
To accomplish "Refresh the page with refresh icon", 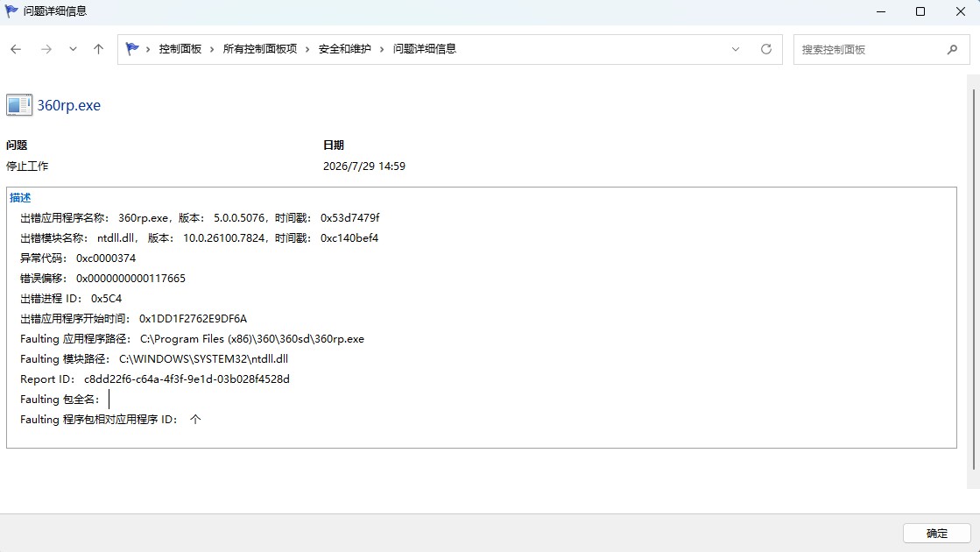I will click(x=766, y=49).
